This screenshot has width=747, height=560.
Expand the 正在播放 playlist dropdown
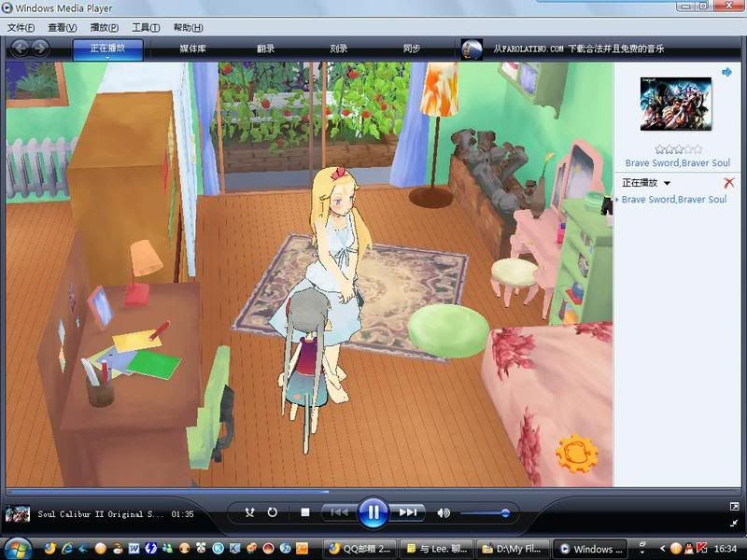(x=667, y=183)
